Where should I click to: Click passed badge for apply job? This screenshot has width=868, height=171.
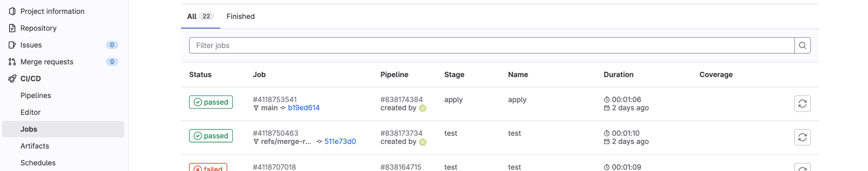tap(211, 102)
